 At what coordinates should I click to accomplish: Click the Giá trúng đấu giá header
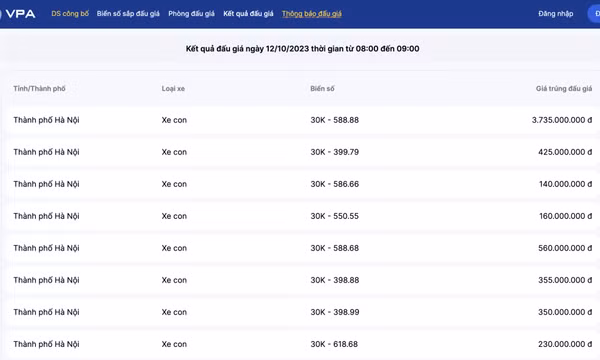point(564,89)
